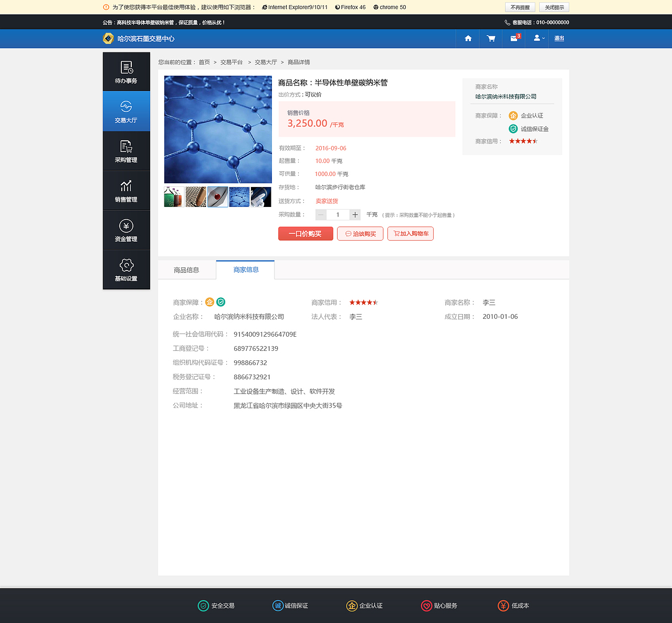Click inside the 采购数量 quantity field

338,214
